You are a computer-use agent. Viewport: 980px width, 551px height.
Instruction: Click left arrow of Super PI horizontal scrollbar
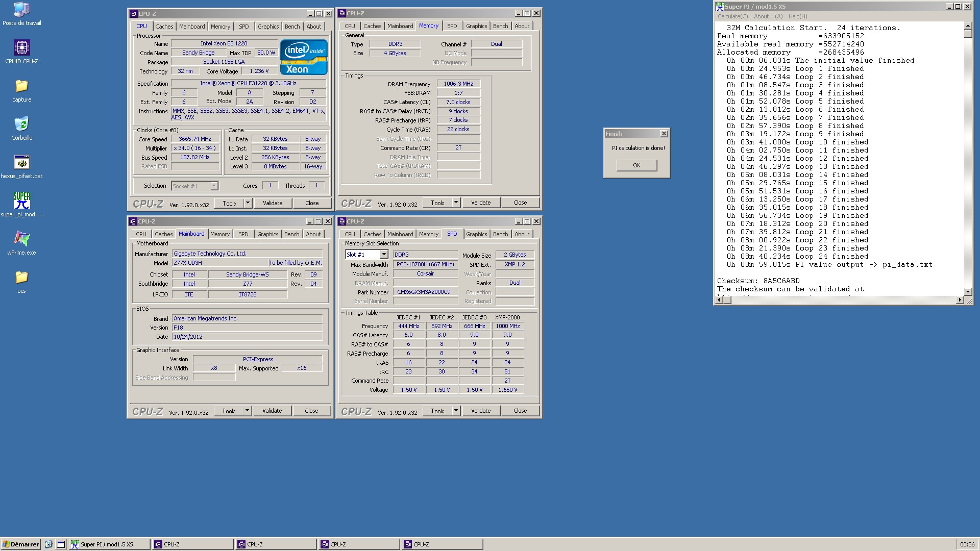(719, 300)
